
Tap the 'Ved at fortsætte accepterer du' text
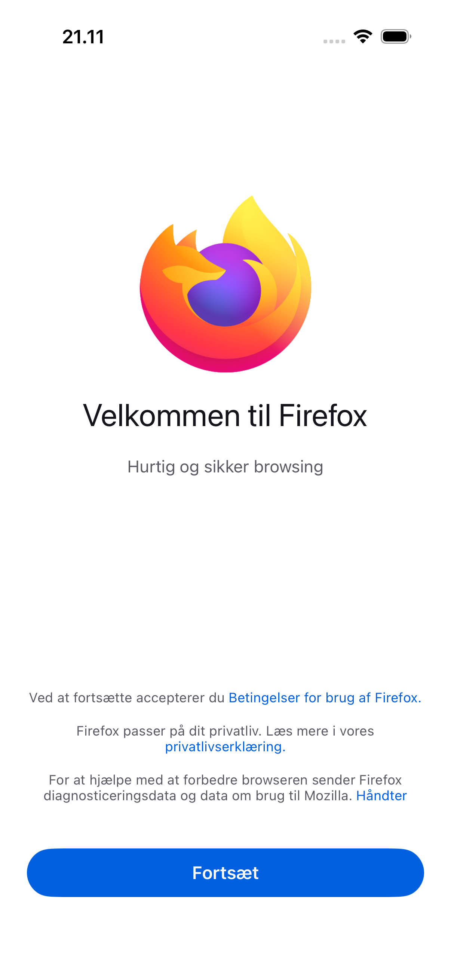pyautogui.click(x=127, y=698)
